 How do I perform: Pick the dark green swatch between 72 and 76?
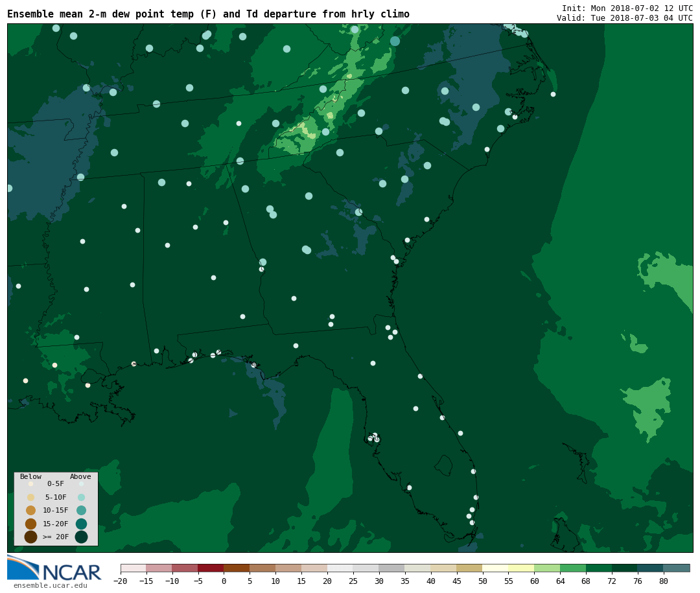[x=625, y=568]
